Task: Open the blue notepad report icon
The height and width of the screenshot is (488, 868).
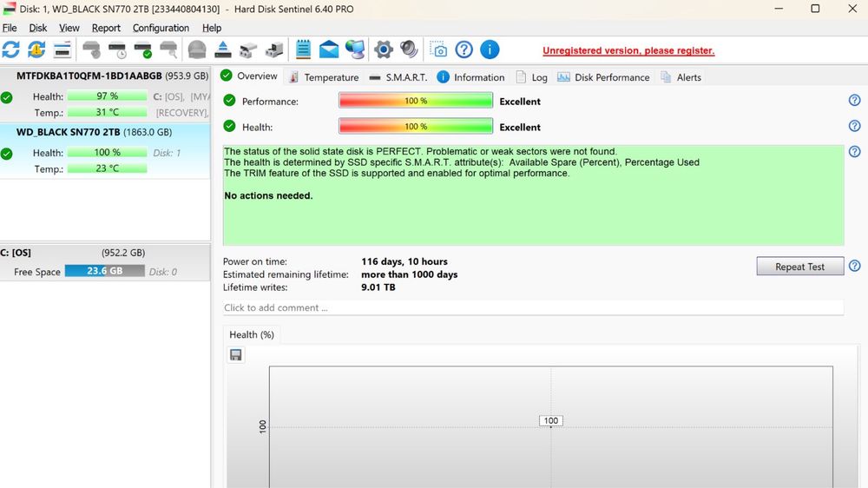Action: [x=303, y=49]
